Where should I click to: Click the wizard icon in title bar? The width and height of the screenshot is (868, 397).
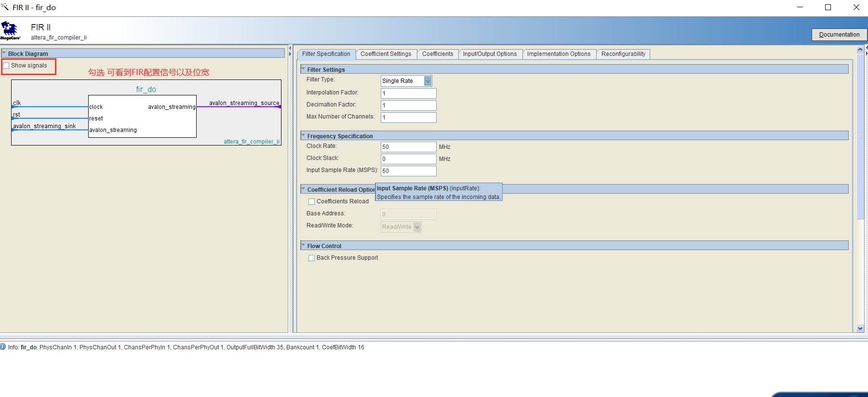coord(5,7)
